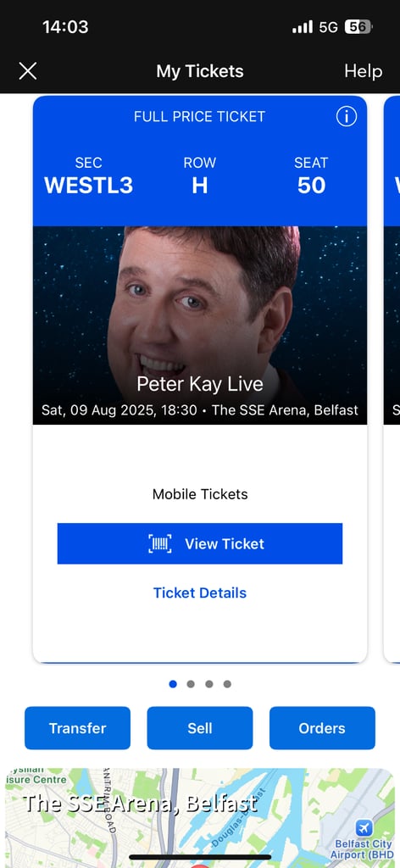The width and height of the screenshot is (400, 868).
Task: Close My Tickets with the X icon
Action: coord(28,71)
